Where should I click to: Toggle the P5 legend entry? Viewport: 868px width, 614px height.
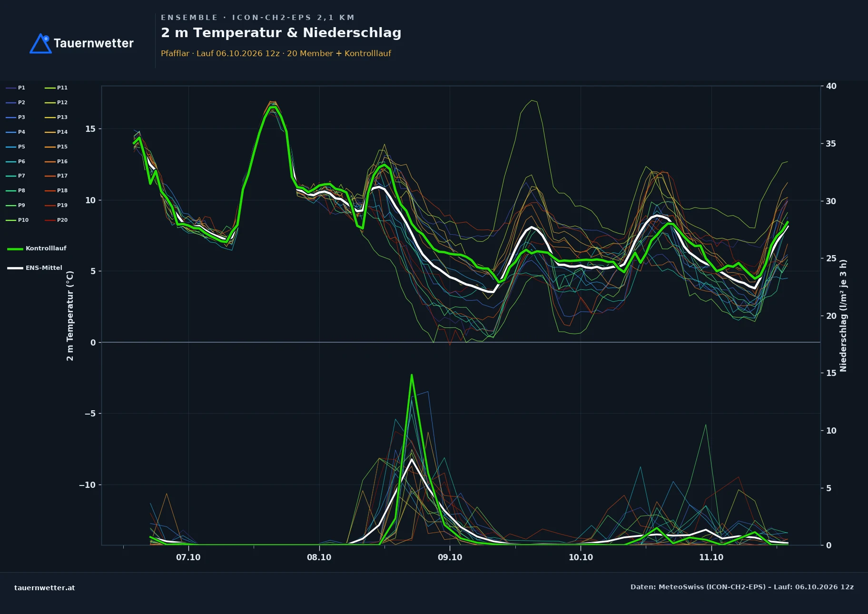16,147
